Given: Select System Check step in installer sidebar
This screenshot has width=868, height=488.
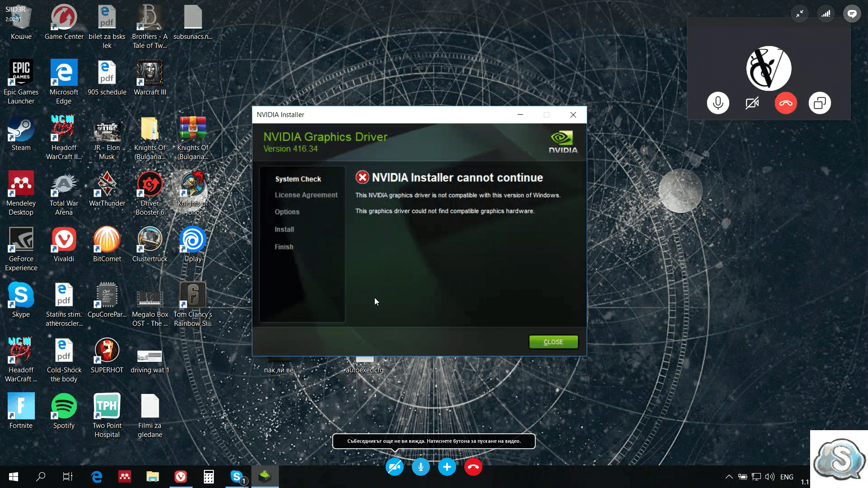Looking at the screenshot, I should click(x=298, y=179).
